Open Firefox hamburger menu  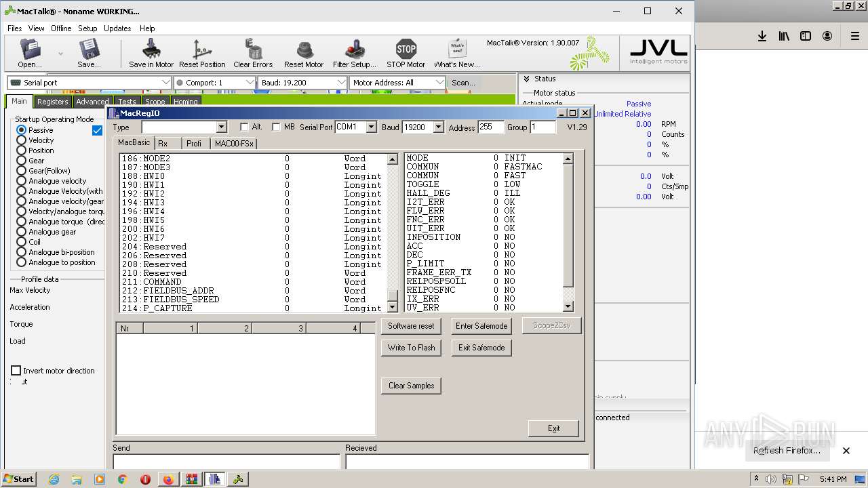point(855,36)
